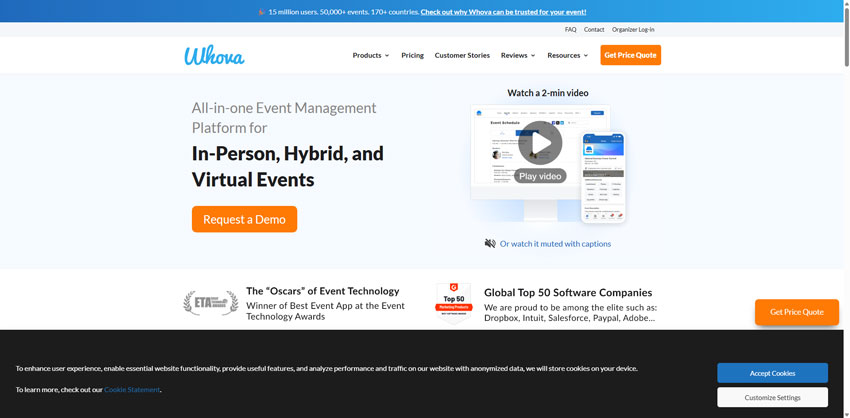The image size is (850, 418).
Task: Open the Pricing page
Action: tap(413, 55)
